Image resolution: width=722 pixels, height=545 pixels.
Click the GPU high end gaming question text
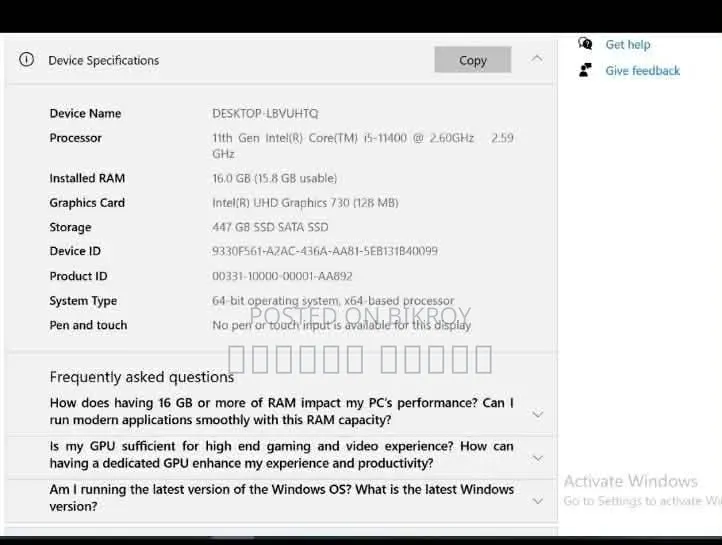tap(281, 454)
